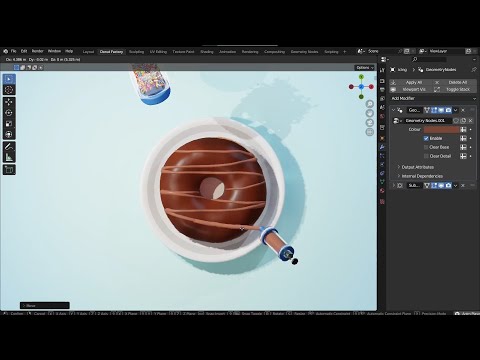Check the Clear Base checkbox
Viewport: 480px width, 360px height.
426,147
